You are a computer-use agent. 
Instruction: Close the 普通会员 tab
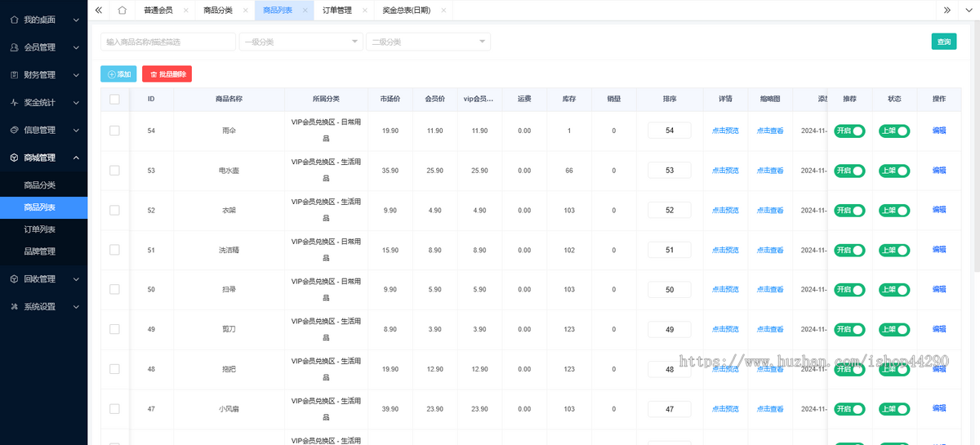[x=185, y=11]
